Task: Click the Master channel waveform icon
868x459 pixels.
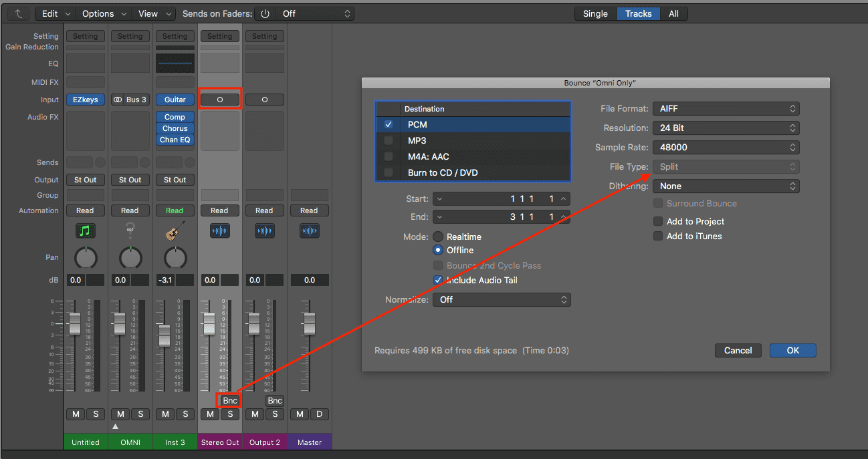Action: point(309,231)
